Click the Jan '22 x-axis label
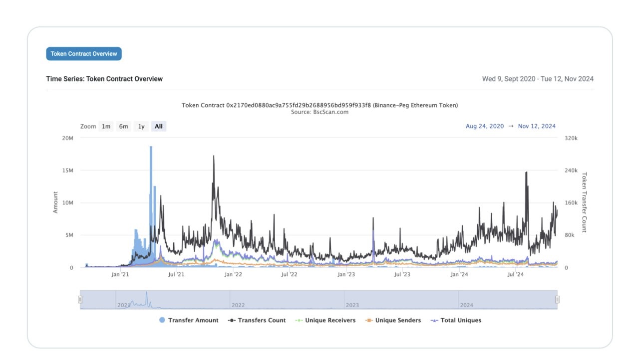Viewport: 639px width, 364px height. click(233, 274)
